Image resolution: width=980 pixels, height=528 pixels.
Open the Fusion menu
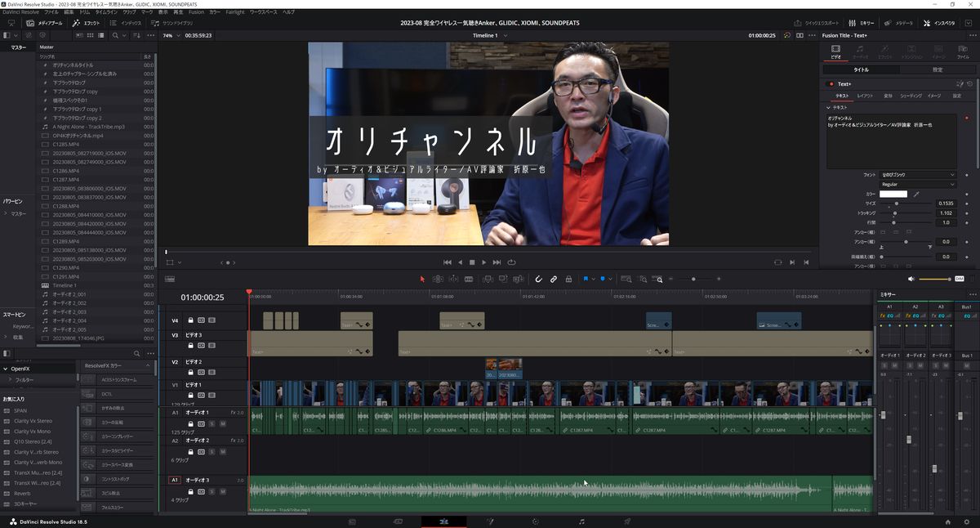[x=196, y=12]
